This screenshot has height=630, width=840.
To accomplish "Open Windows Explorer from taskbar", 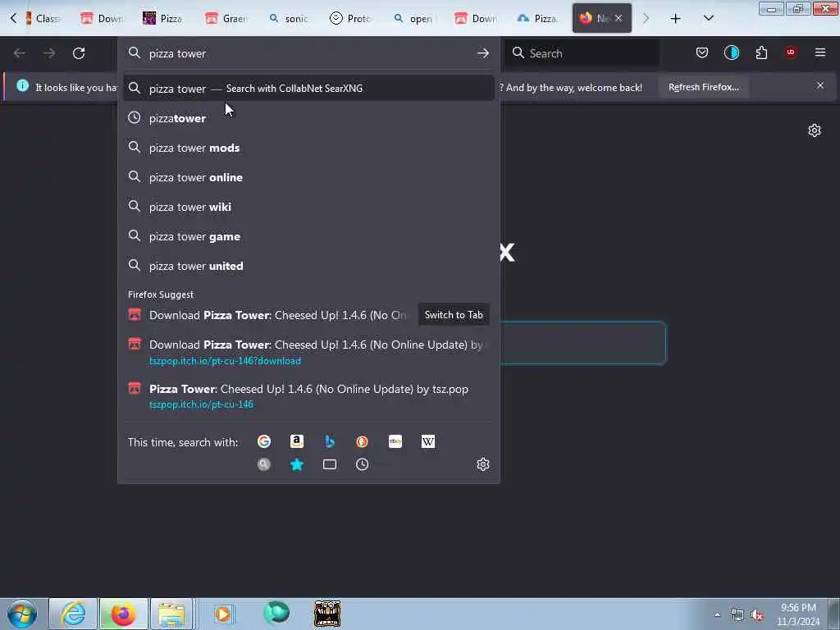I will pos(171,614).
